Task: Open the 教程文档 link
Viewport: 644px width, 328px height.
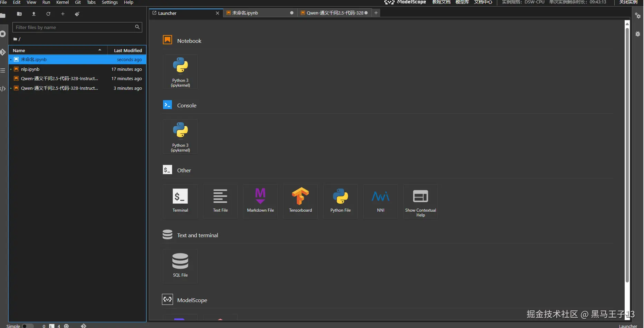Action: [x=441, y=2]
